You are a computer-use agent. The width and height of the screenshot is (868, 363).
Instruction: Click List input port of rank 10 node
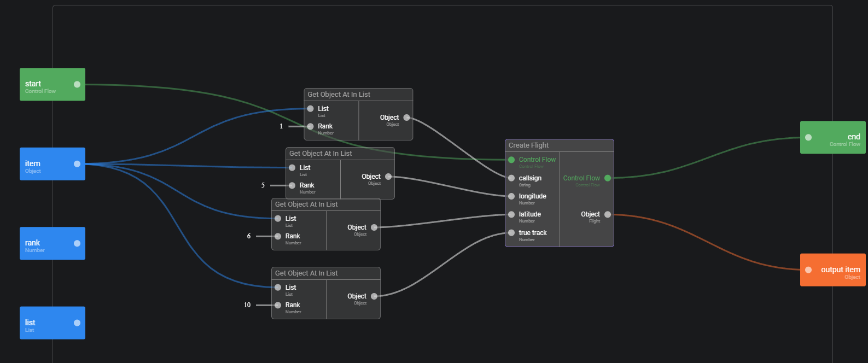pos(278,288)
